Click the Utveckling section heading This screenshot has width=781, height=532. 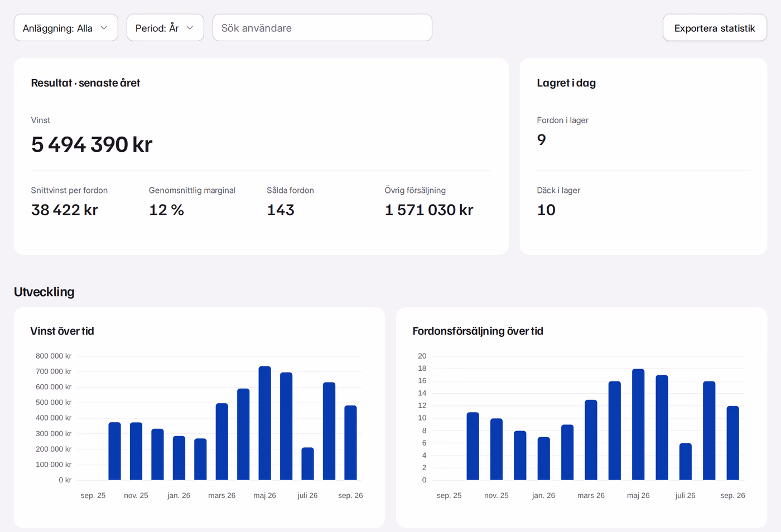click(44, 292)
